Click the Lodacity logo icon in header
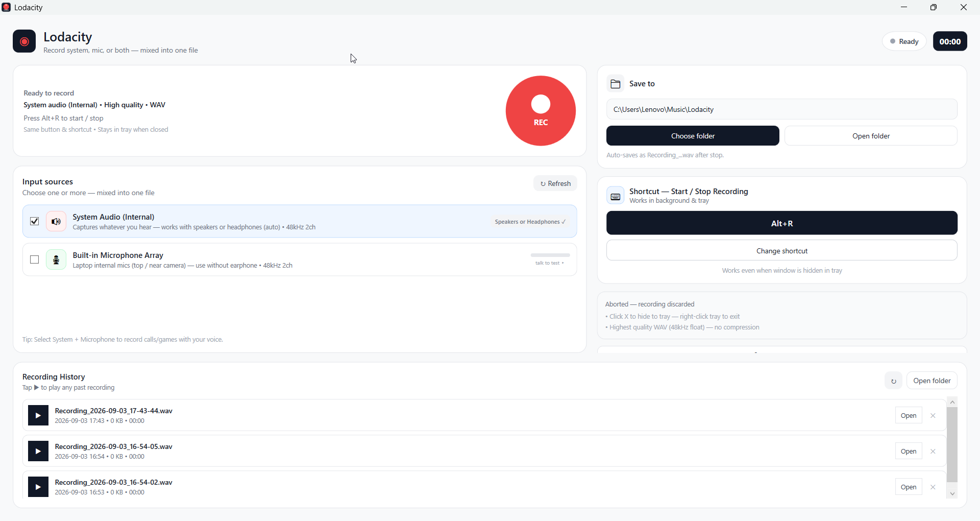The image size is (980, 521). (x=24, y=41)
